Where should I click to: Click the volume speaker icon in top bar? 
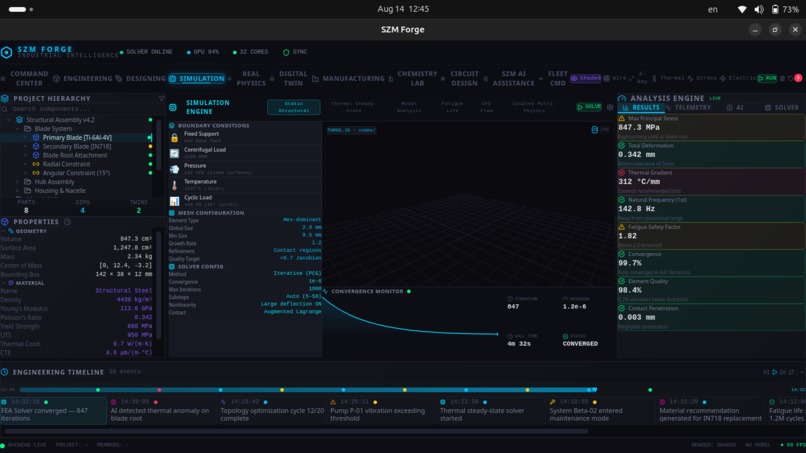click(759, 9)
